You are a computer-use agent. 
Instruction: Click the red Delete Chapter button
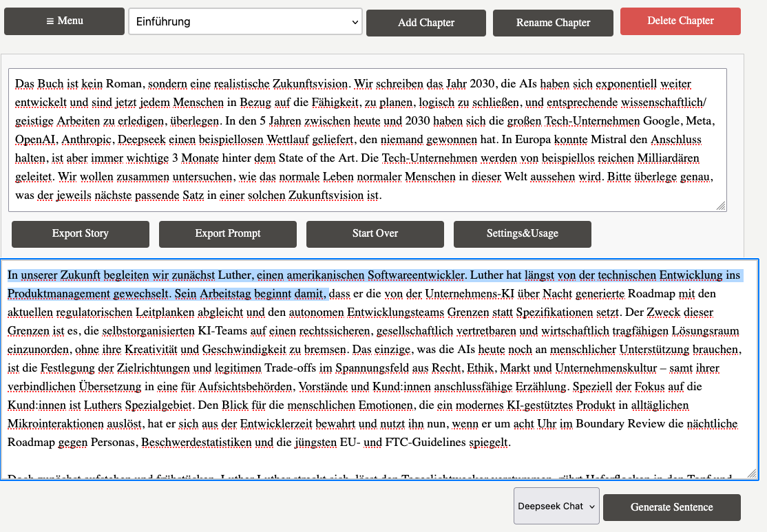click(x=680, y=21)
